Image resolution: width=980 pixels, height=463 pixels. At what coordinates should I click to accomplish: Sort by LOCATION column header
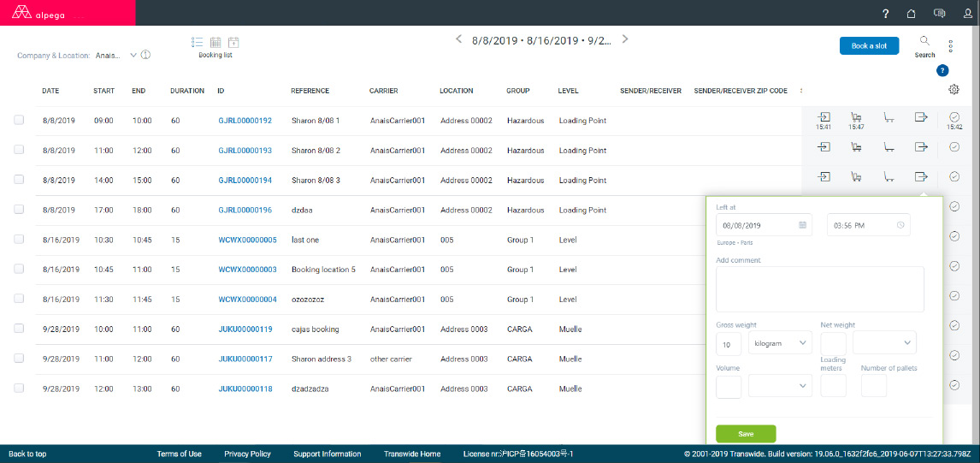(457, 91)
